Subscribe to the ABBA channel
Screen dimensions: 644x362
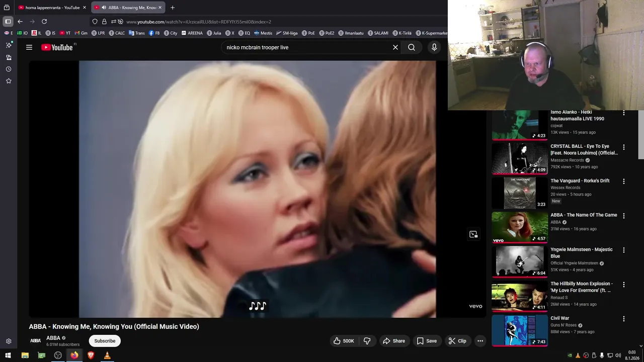105,341
